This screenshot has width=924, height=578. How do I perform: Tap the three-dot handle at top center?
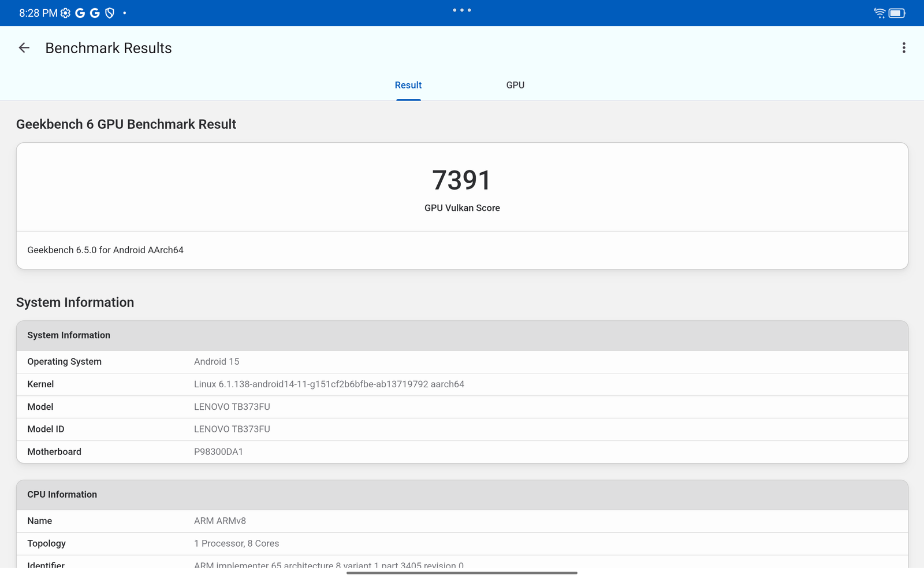coord(462,10)
